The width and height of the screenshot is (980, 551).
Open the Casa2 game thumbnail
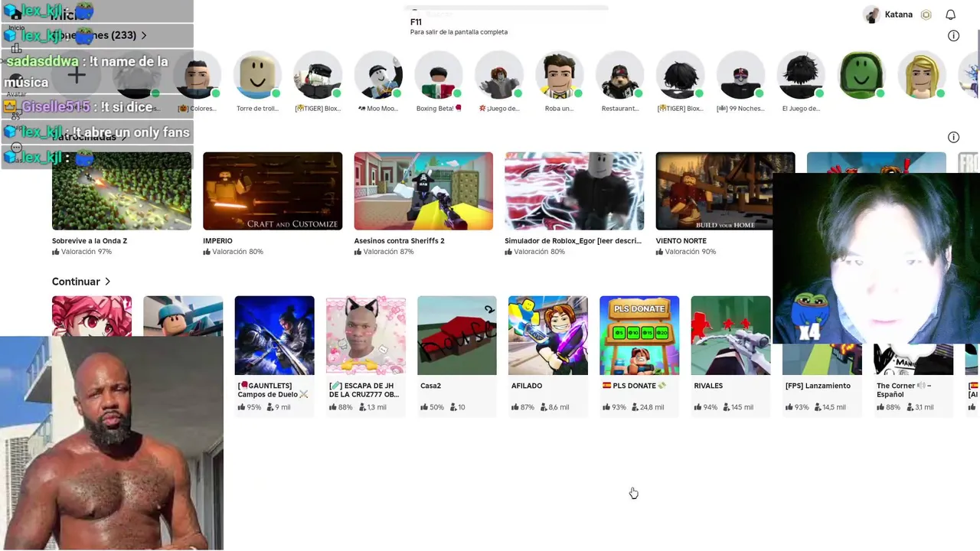[x=457, y=335]
